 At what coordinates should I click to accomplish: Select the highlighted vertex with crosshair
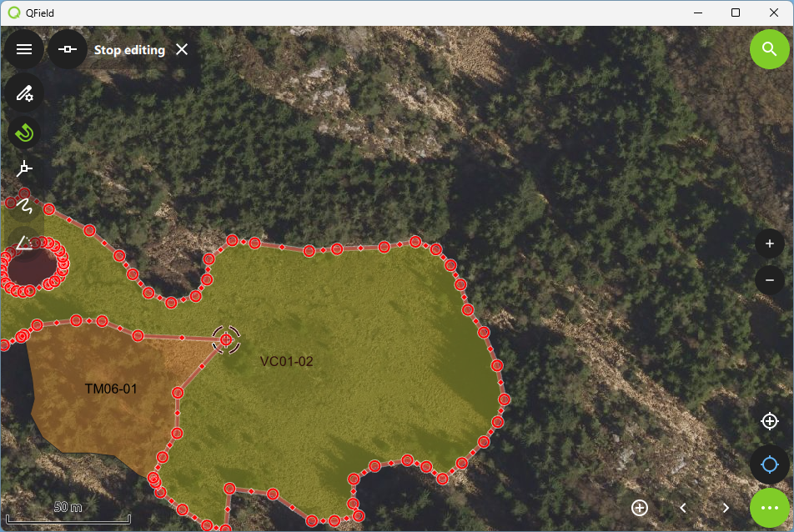[x=226, y=339]
